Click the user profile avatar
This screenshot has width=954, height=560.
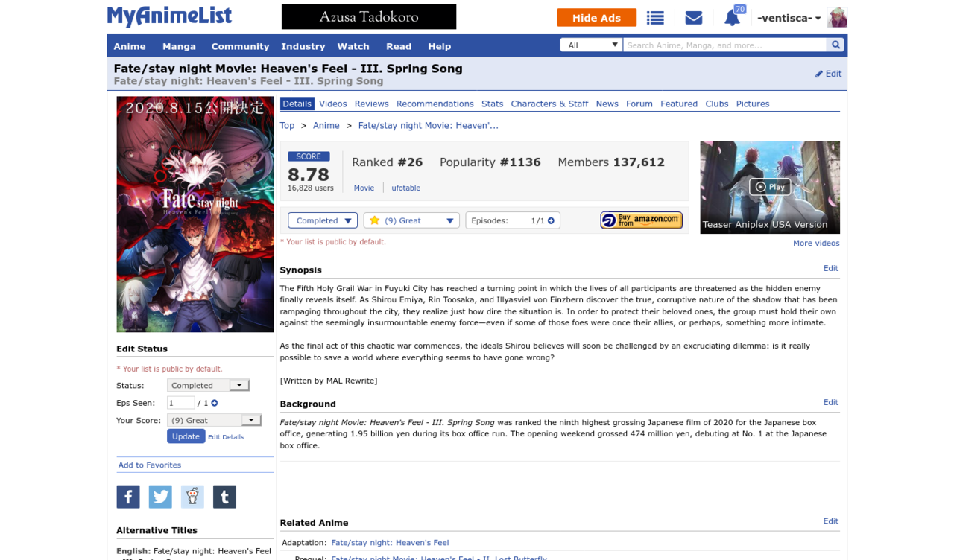coord(837,18)
